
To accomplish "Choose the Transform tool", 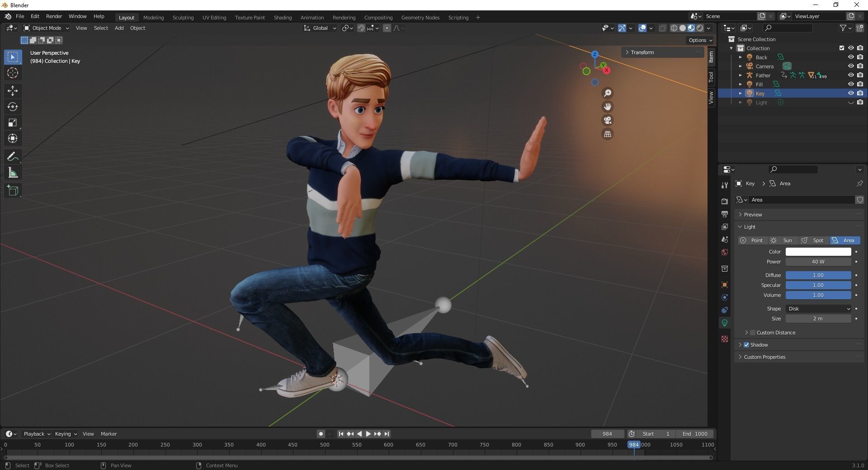I will point(13,138).
